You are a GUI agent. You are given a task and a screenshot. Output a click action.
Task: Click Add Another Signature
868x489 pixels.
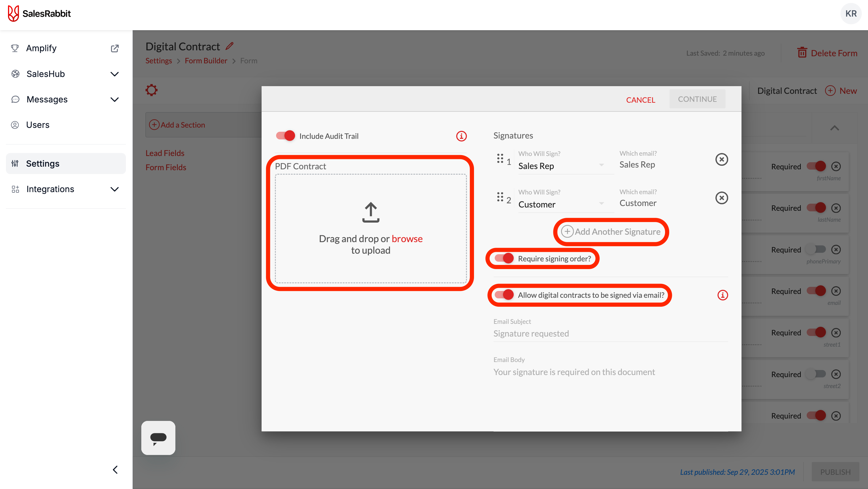[x=611, y=232]
